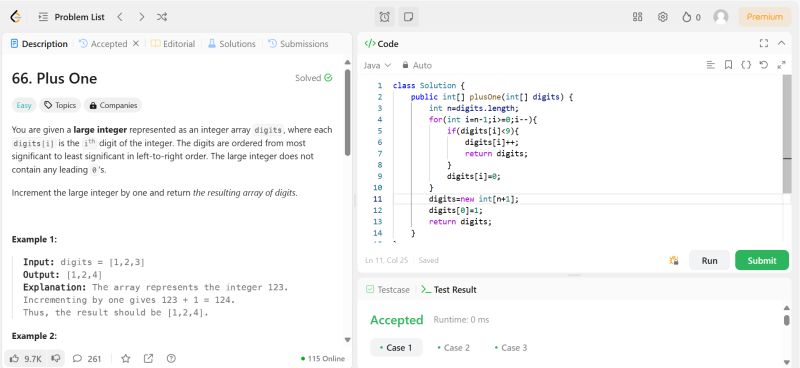Start the timer alarm clock icon
This screenshot has height=368, width=800.
(385, 17)
